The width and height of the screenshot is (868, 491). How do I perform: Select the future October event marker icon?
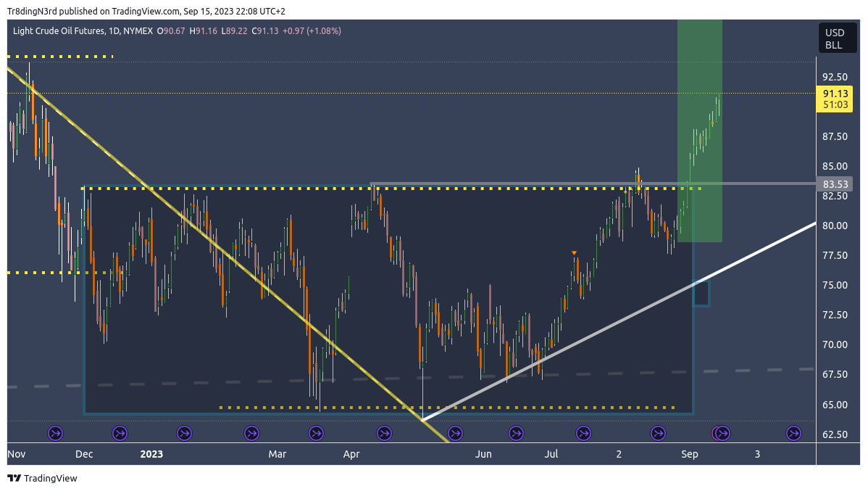794,434
